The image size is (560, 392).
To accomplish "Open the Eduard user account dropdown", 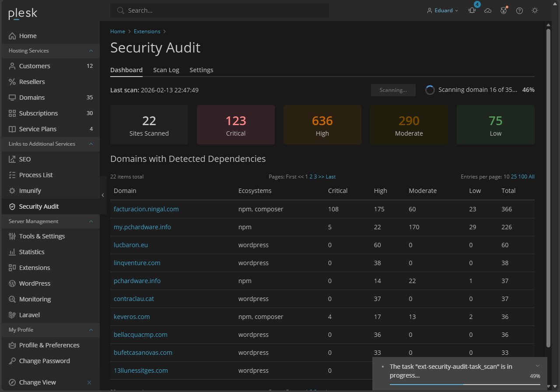I will [442, 10].
